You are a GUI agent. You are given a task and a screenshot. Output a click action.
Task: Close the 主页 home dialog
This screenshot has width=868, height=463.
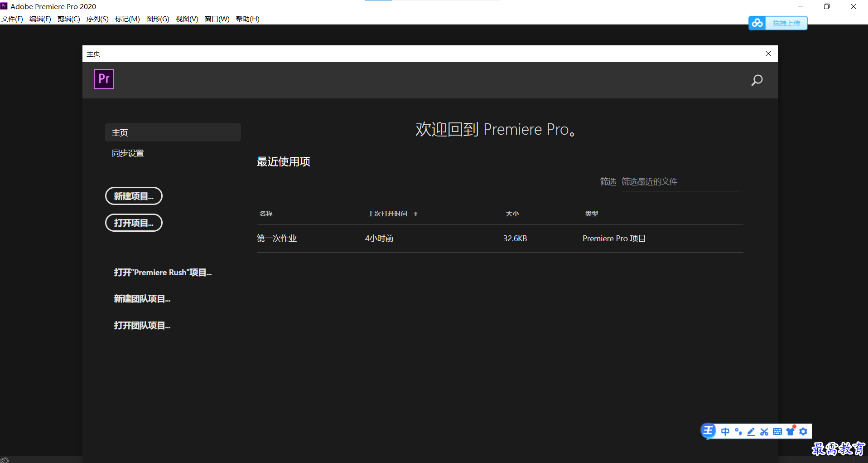[768, 54]
